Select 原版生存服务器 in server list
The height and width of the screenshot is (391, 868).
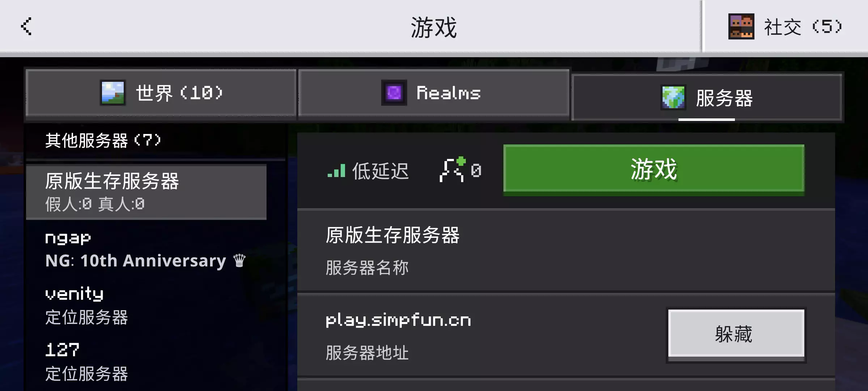146,192
